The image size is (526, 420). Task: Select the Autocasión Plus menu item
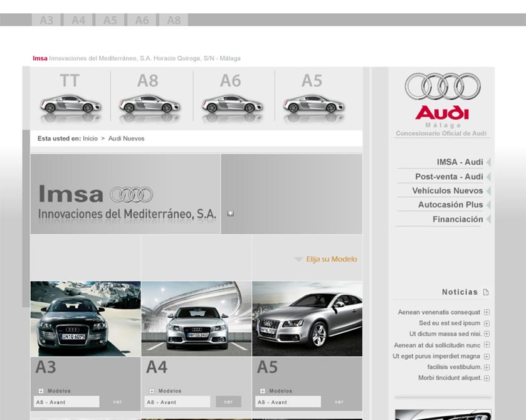(450, 204)
